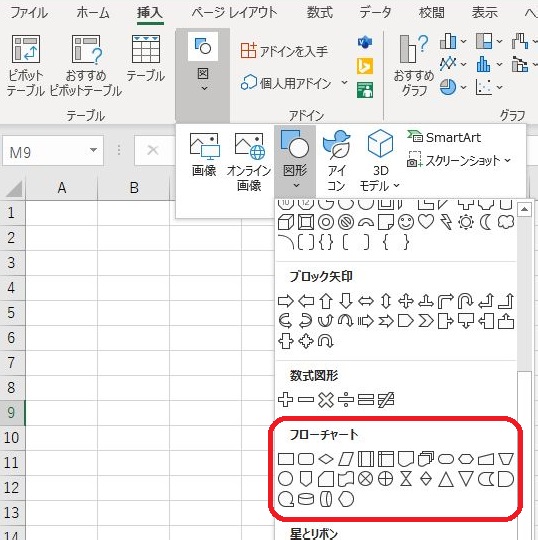Switch to the ホーム tab

click(93, 13)
